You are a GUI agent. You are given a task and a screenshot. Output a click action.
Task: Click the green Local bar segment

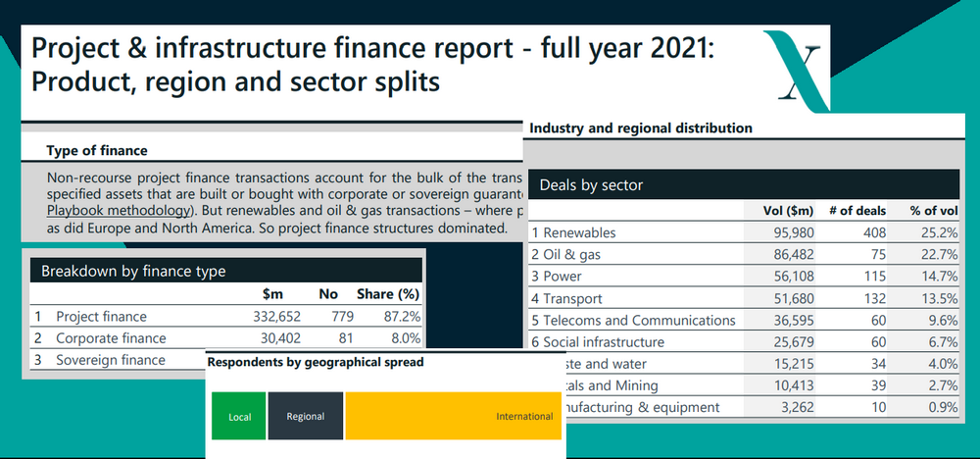coord(239,416)
